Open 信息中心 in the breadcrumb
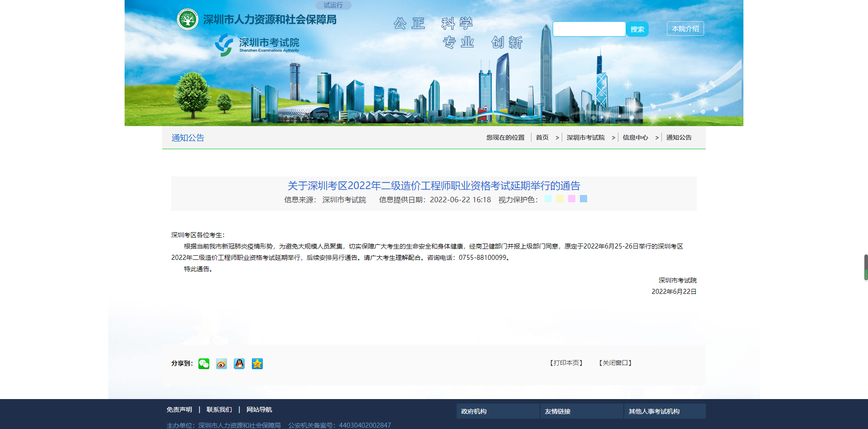The width and height of the screenshot is (868, 429). [x=635, y=137]
